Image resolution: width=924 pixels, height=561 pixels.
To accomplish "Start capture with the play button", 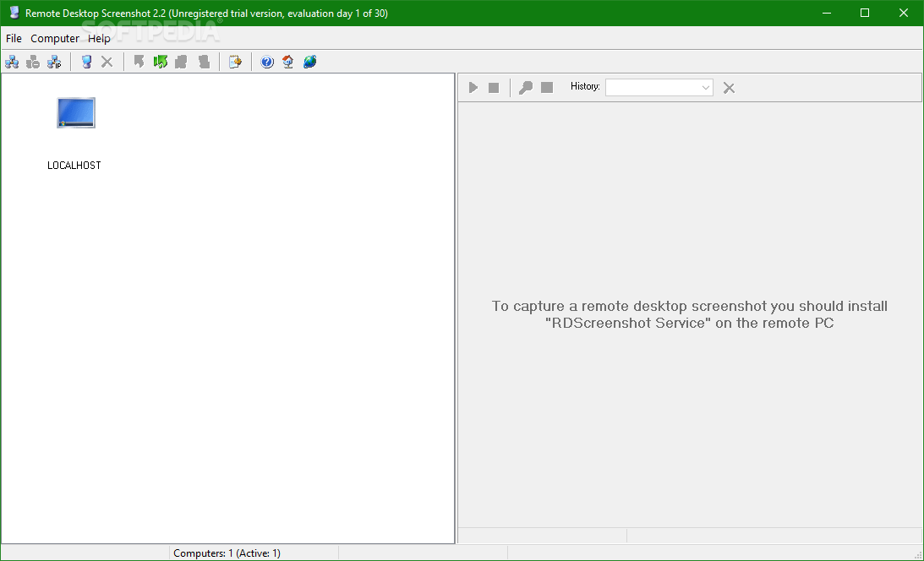I will tap(473, 88).
